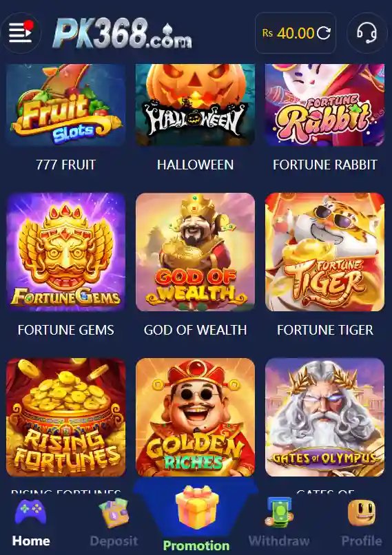
Task: Launch Rising Fortunes game tile
Action: (x=66, y=417)
